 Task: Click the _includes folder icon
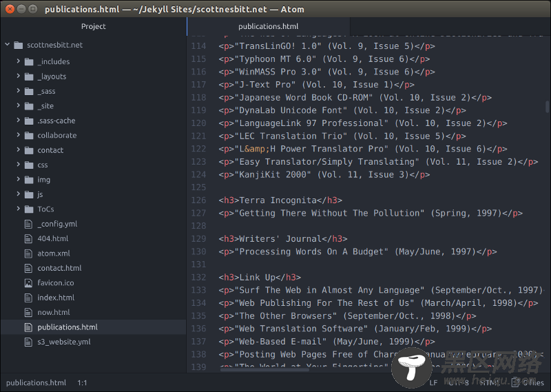(x=29, y=62)
